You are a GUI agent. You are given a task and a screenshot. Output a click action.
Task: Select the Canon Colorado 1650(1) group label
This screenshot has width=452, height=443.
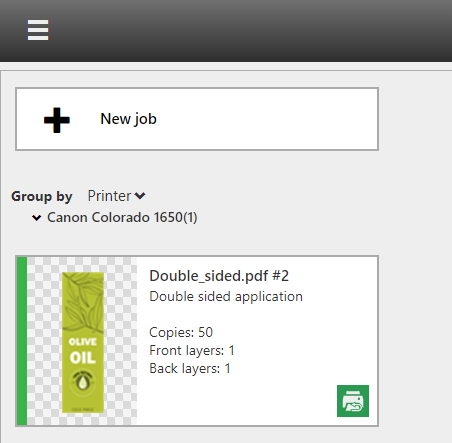pos(122,217)
